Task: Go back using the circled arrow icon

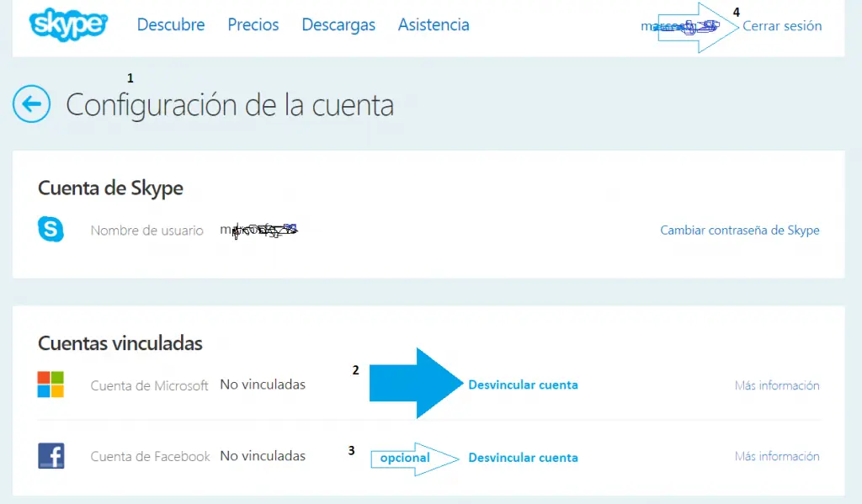Action: [32, 103]
